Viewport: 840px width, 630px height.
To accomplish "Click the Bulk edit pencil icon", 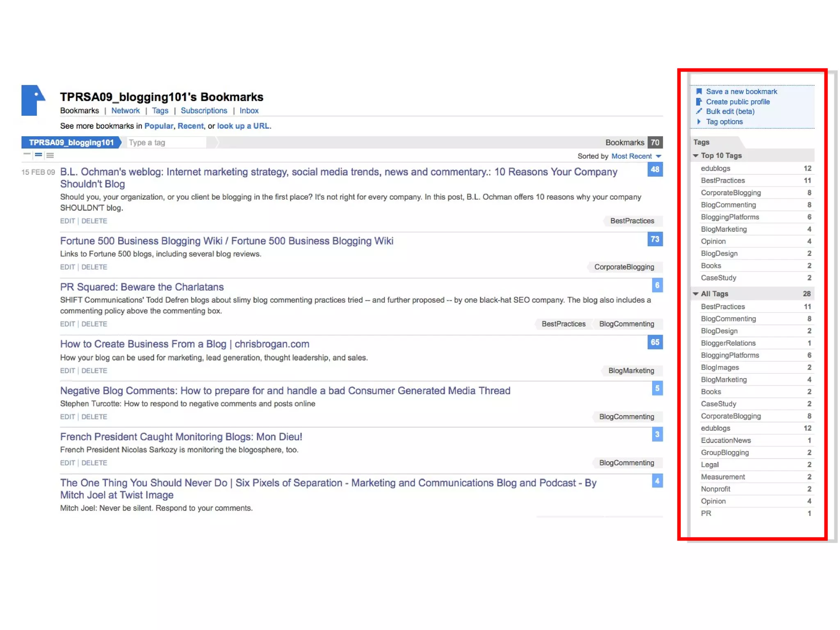I will pos(699,111).
